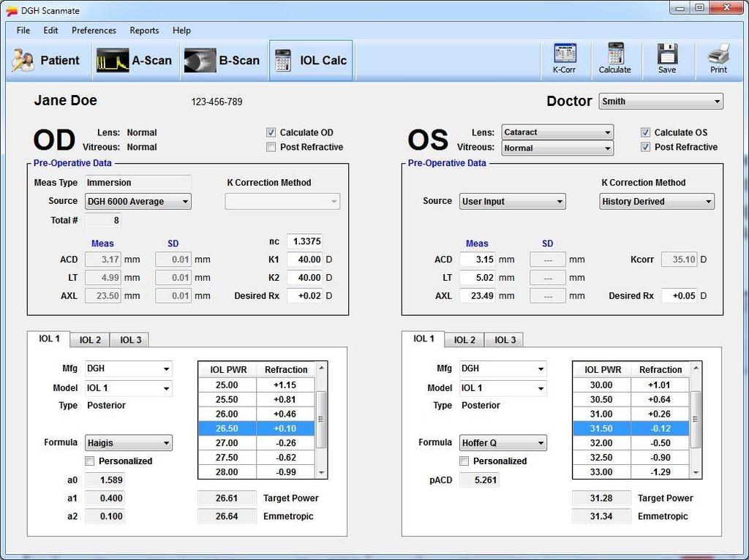The height and width of the screenshot is (560, 749).
Task: Open the OS Vitreous Normal dropdown
Action: click(557, 148)
